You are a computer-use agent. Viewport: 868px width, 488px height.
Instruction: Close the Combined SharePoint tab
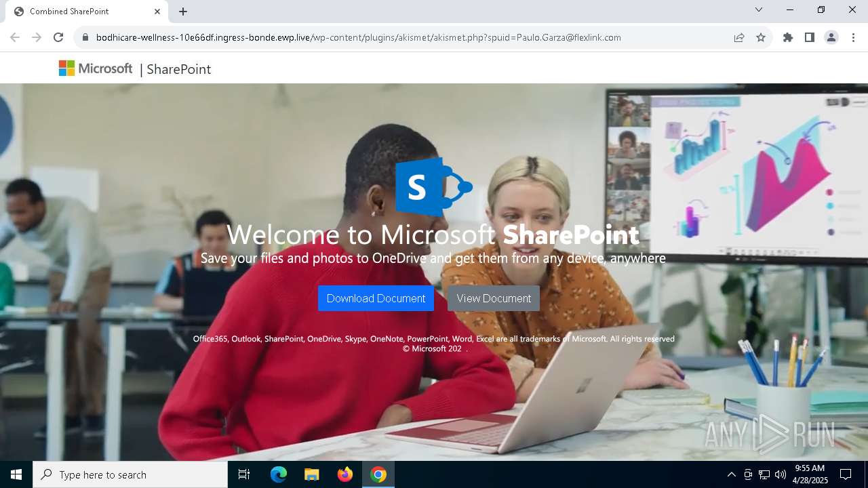[x=157, y=12]
